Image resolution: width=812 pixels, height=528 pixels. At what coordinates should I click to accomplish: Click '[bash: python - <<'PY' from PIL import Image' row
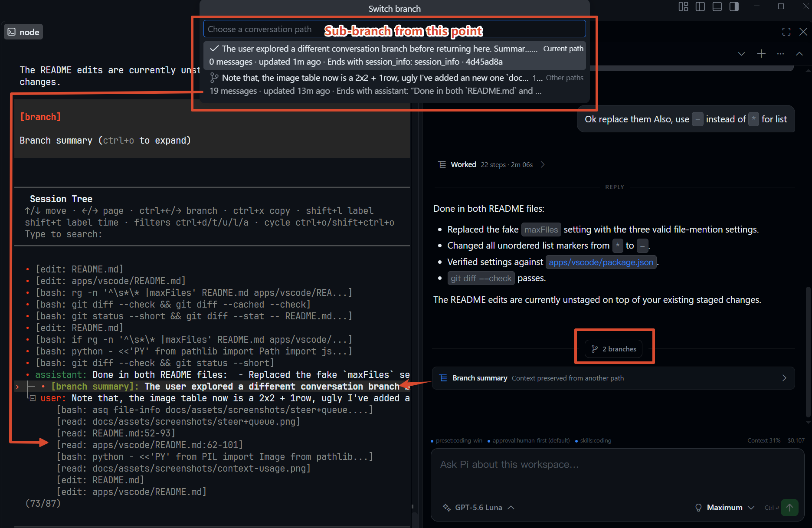click(215, 457)
